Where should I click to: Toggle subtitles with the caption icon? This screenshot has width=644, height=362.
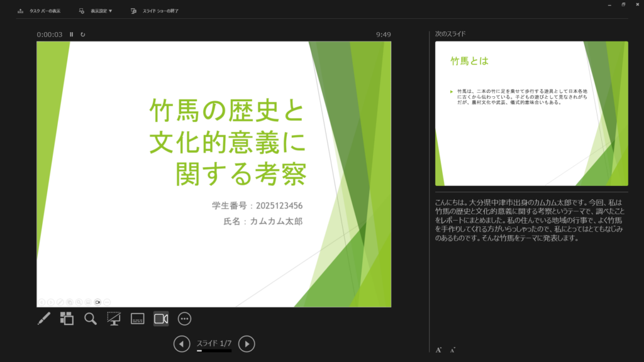pyautogui.click(x=138, y=319)
